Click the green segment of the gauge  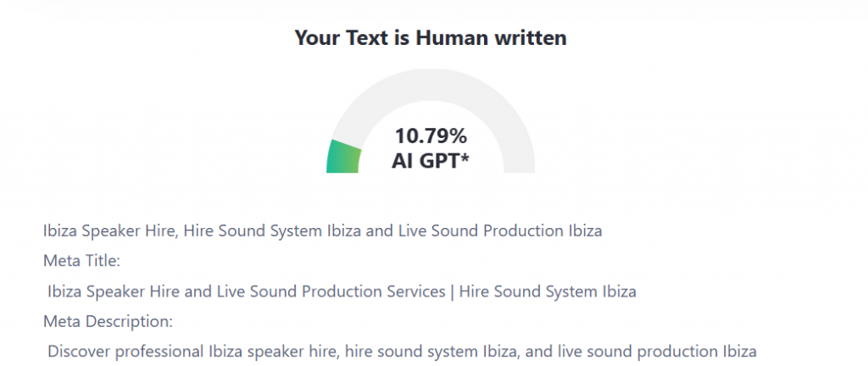click(x=343, y=158)
